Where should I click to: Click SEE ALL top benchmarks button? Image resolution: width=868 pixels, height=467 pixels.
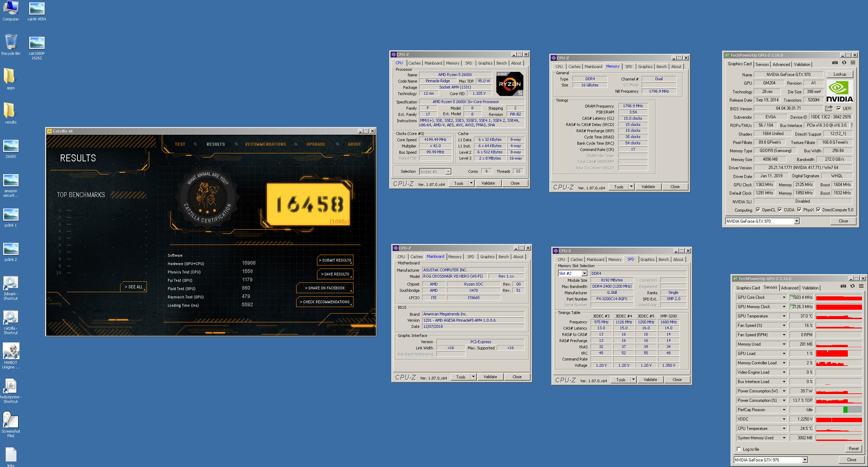coord(134,287)
